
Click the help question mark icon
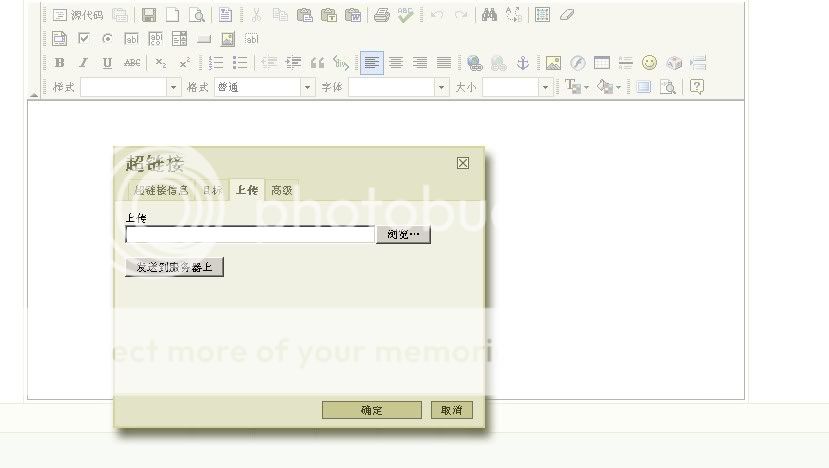[x=697, y=87]
